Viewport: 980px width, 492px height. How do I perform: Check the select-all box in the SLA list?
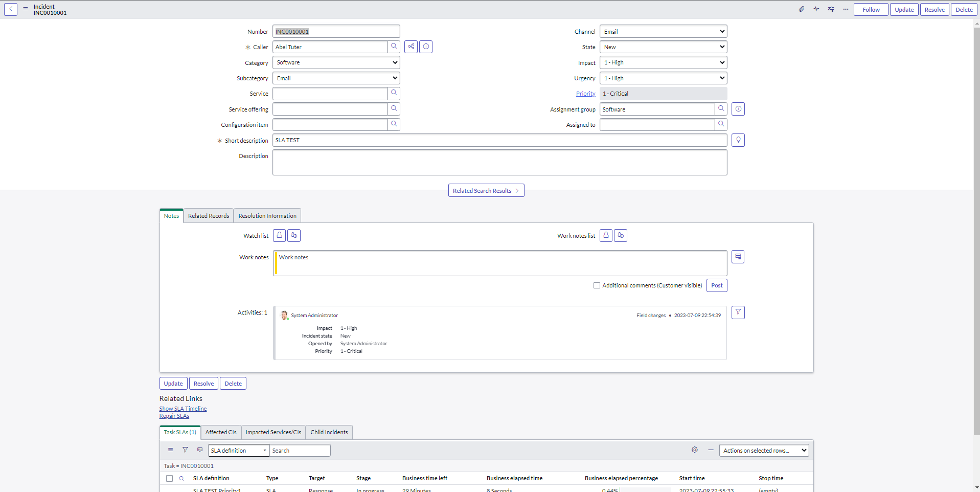click(x=169, y=478)
